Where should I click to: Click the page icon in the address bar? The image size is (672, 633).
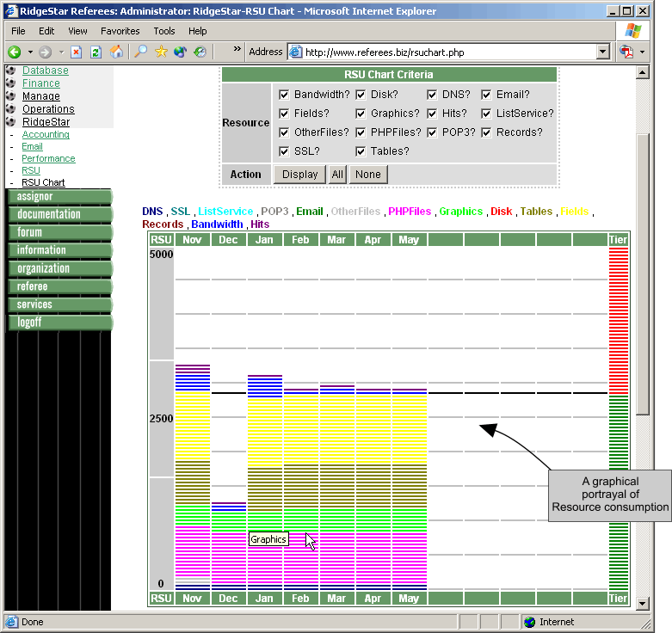pyautogui.click(x=296, y=52)
